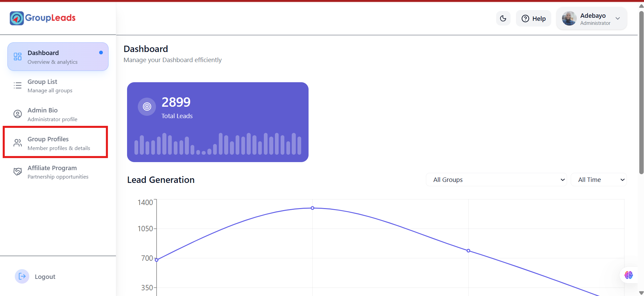Click the Group Profiles people icon
644x296 pixels.
(x=17, y=143)
